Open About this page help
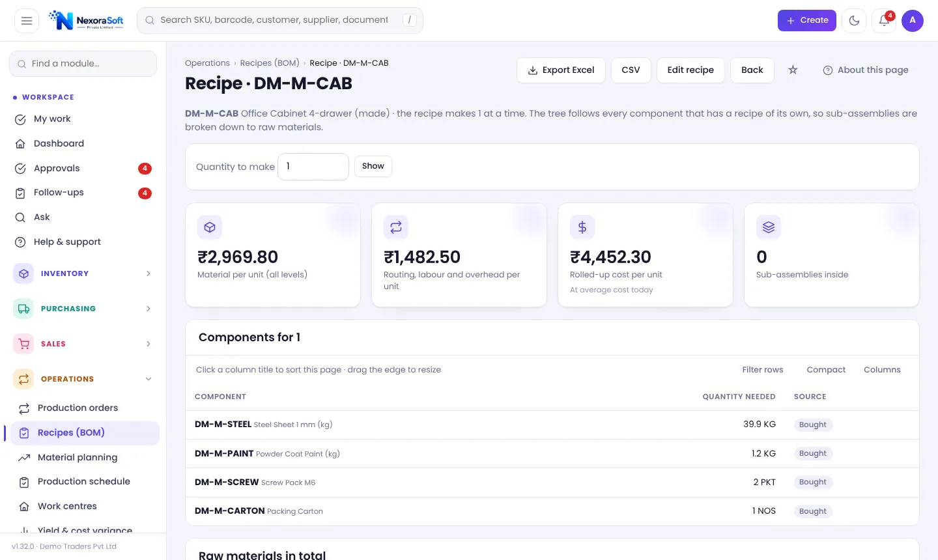 tap(866, 70)
